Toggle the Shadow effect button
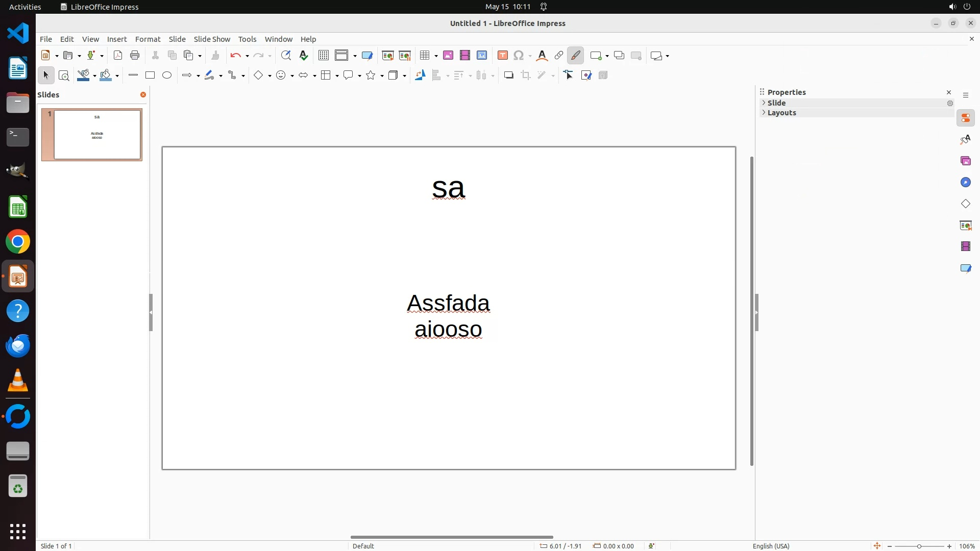This screenshot has height=551, width=980. click(508, 76)
